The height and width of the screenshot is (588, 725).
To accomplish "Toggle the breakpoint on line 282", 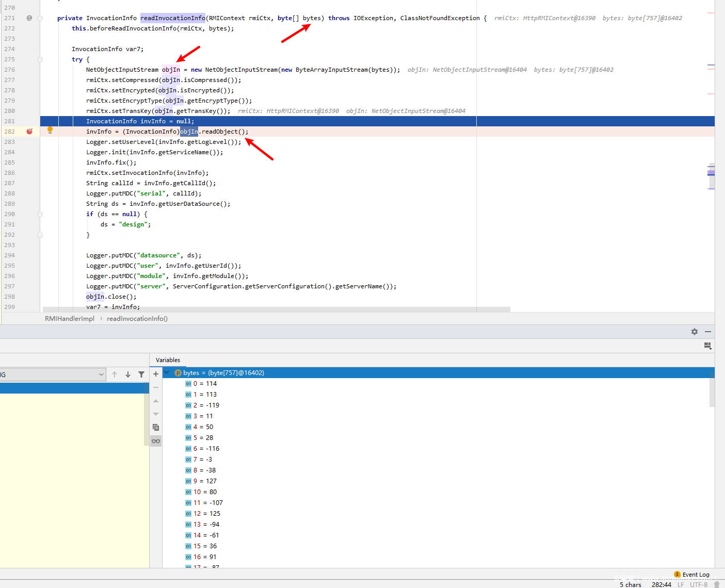I will pyautogui.click(x=29, y=132).
